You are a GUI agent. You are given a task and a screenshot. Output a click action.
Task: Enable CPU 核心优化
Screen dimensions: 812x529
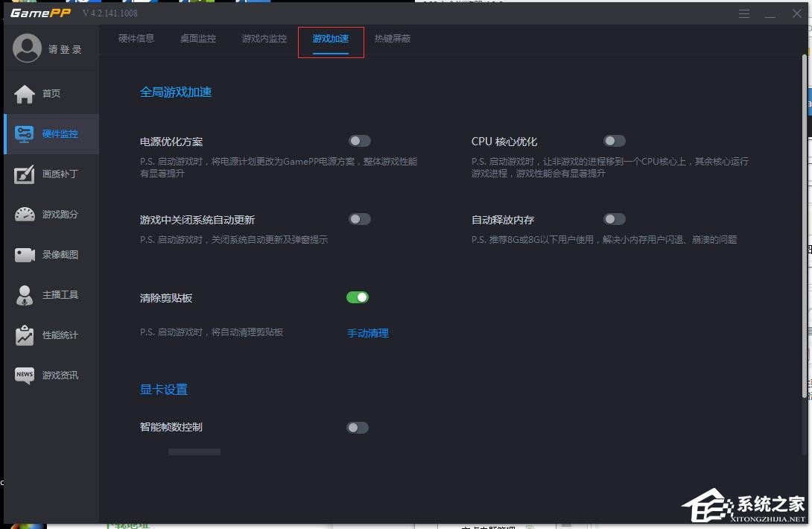[615, 141]
